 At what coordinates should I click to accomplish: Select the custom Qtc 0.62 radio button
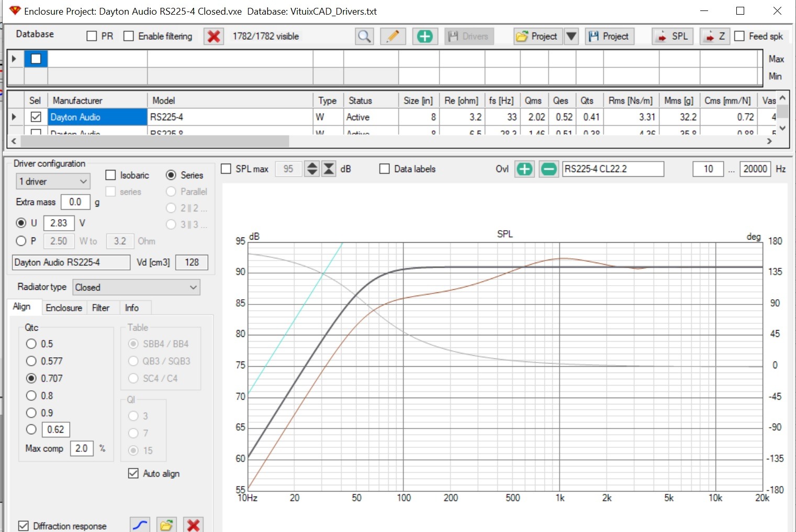point(31,429)
